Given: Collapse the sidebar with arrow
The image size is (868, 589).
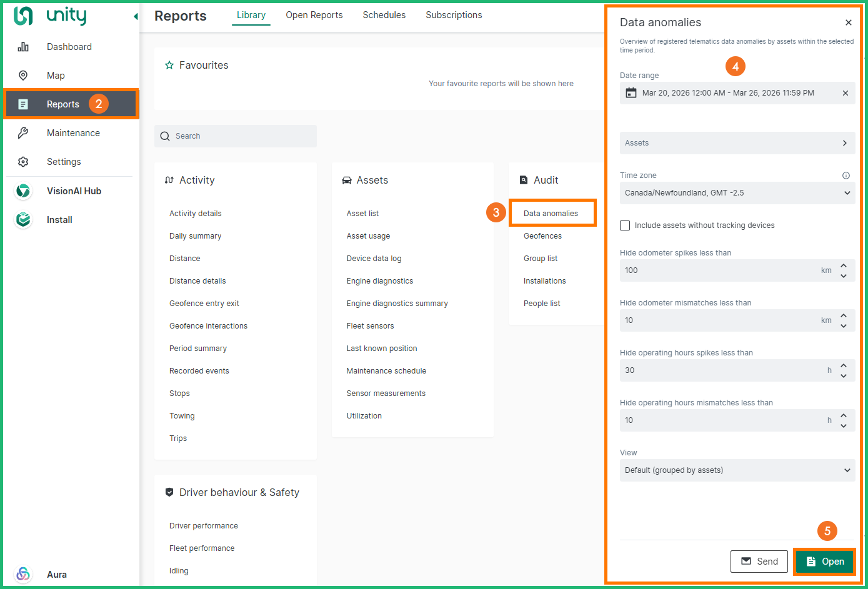Looking at the screenshot, I should [136, 16].
